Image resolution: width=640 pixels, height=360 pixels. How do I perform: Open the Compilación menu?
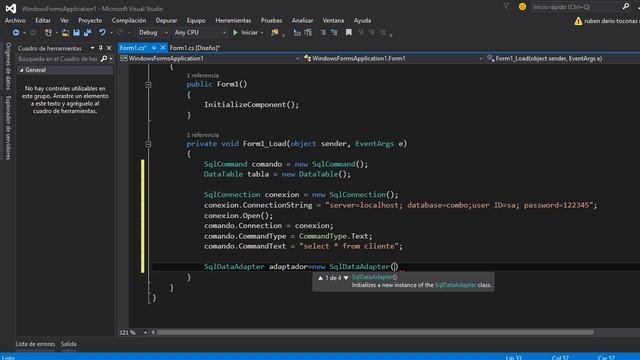(129, 20)
